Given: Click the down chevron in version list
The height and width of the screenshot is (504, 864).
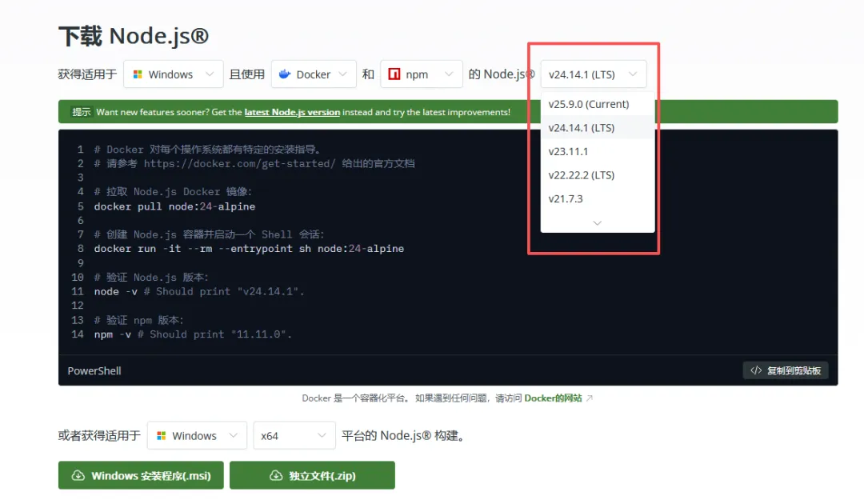Looking at the screenshot, I should click(x=598, y=222).
